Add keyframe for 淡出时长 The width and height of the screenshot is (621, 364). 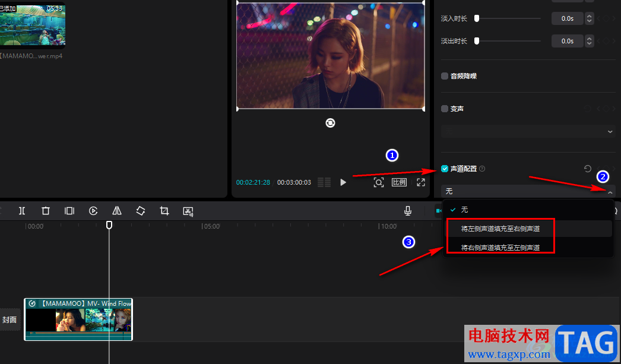(x=606, y=41)
